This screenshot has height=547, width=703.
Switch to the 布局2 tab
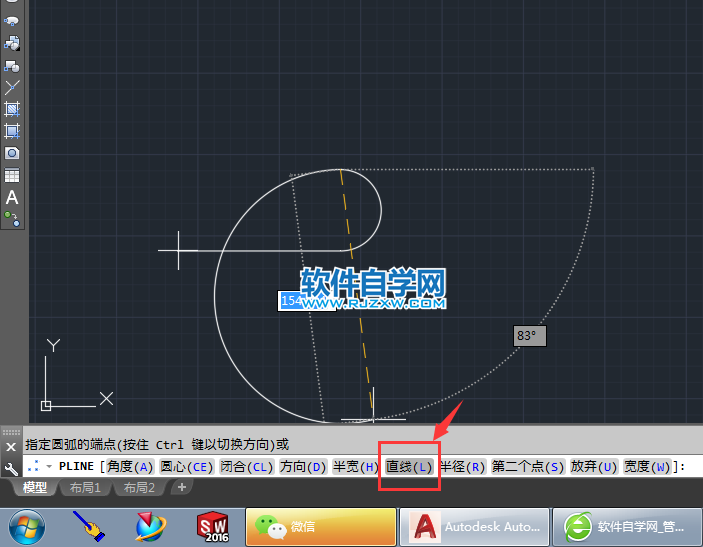(x=139, y=487)
